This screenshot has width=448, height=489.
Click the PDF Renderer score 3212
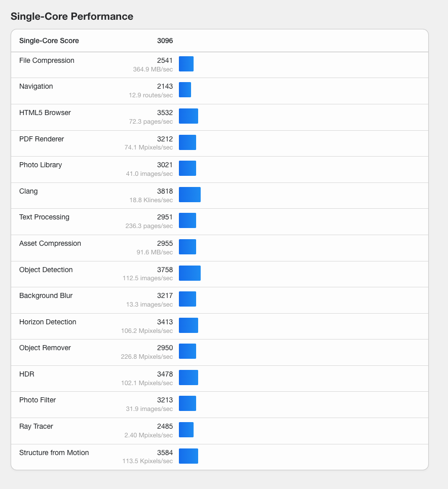click(165, 139)
